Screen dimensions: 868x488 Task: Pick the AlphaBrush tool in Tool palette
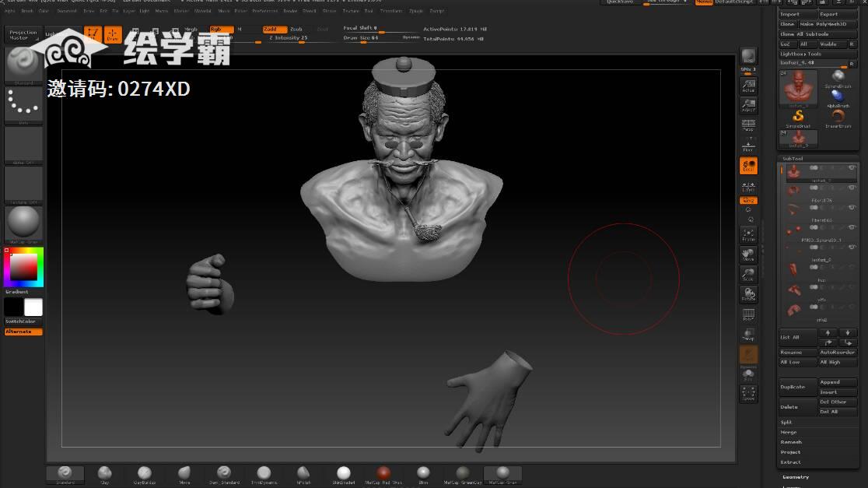[838, 98]
